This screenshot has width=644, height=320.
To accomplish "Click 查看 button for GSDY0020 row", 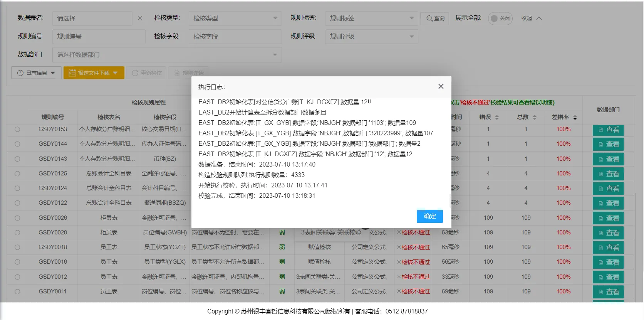I will (x=608, y=233).
